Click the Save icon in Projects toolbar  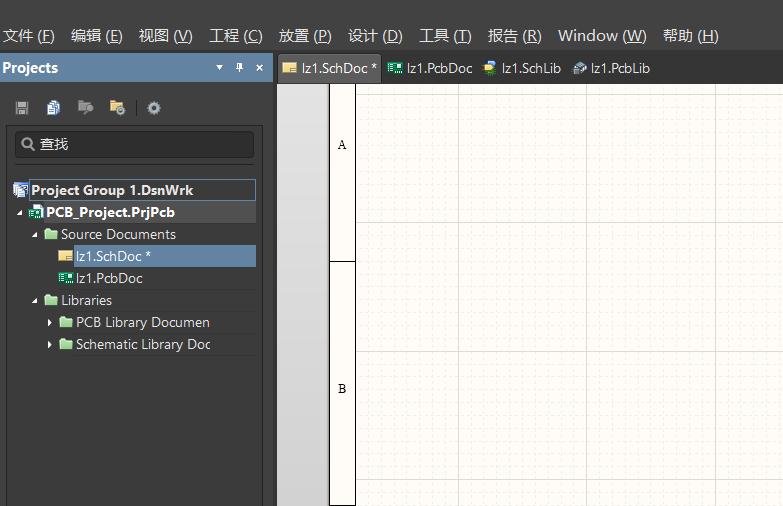22,108
